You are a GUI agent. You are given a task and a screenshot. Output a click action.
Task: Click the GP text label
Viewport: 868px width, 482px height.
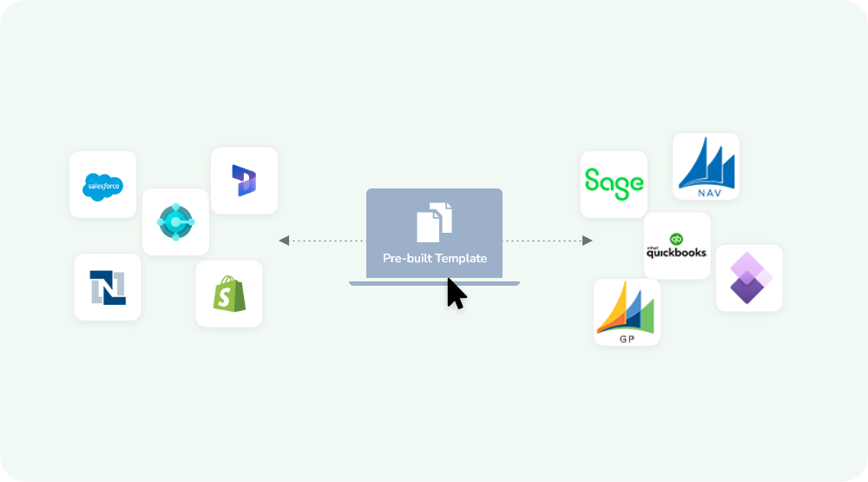[x=627, y=339]
